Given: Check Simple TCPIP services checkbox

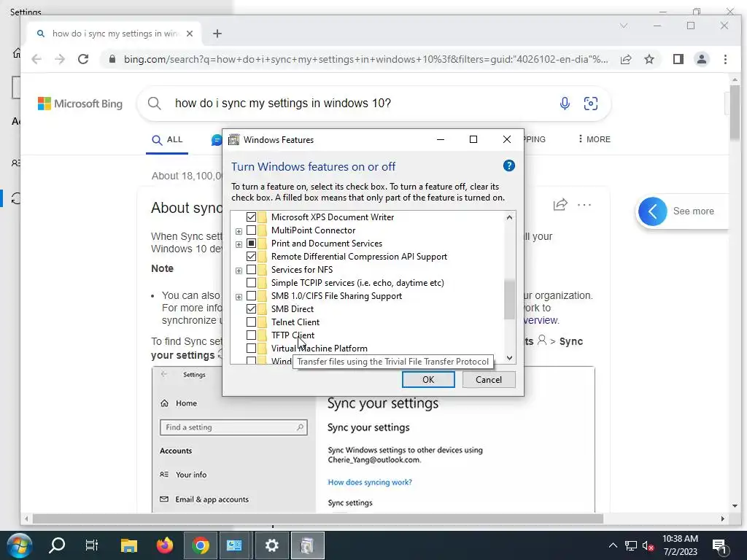Looking at the screenshot, I should [251, 283].
